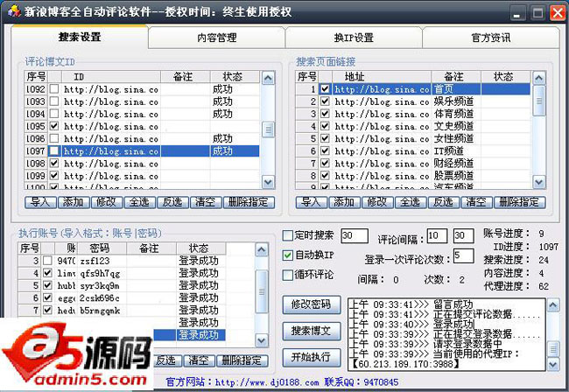Click 全选 under 搜索页面链接 list
569x392 pixels.
coord(411,202)
